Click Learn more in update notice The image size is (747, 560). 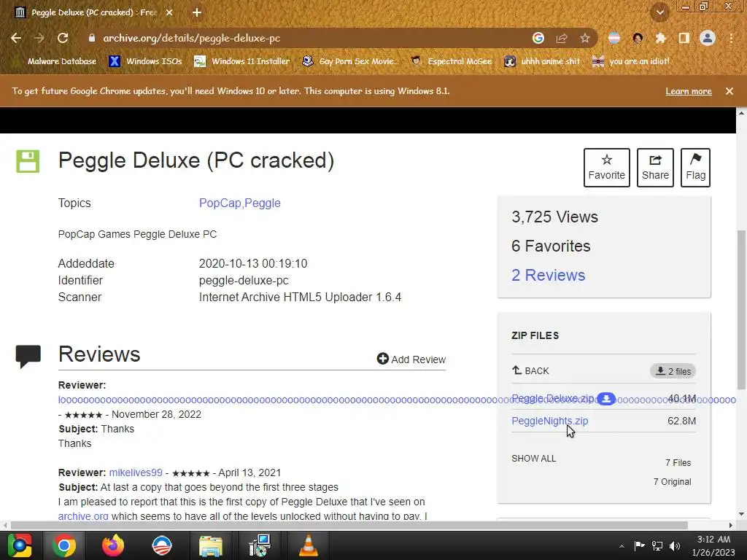click(689, 91)
